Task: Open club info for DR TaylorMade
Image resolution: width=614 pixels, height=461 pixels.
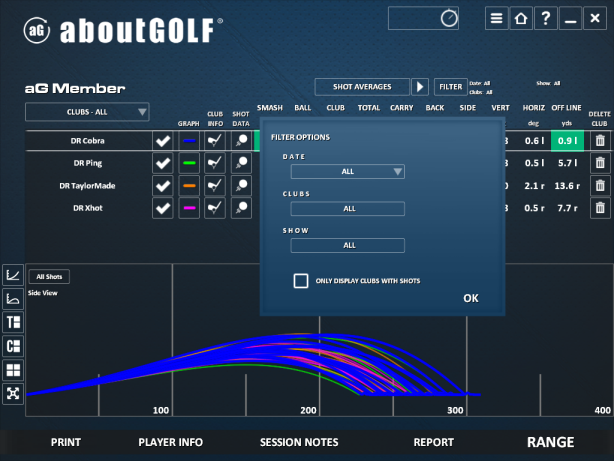Action: coord(215,186)
